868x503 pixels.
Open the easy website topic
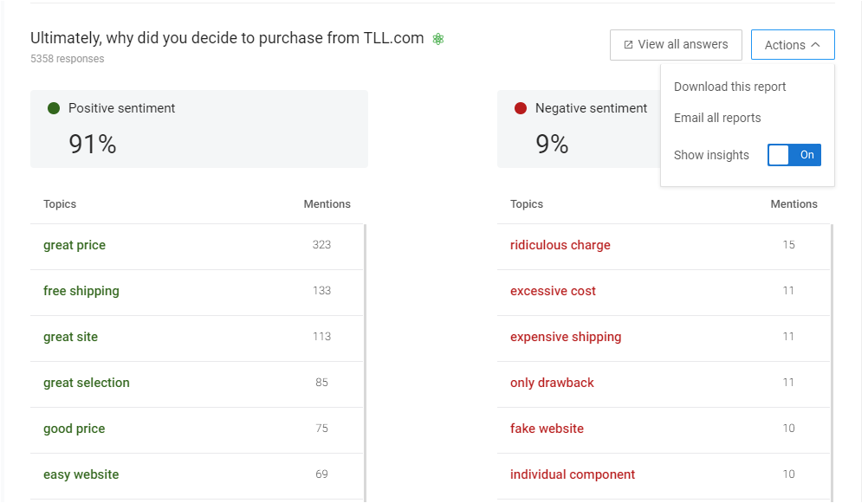pos(81,474)
